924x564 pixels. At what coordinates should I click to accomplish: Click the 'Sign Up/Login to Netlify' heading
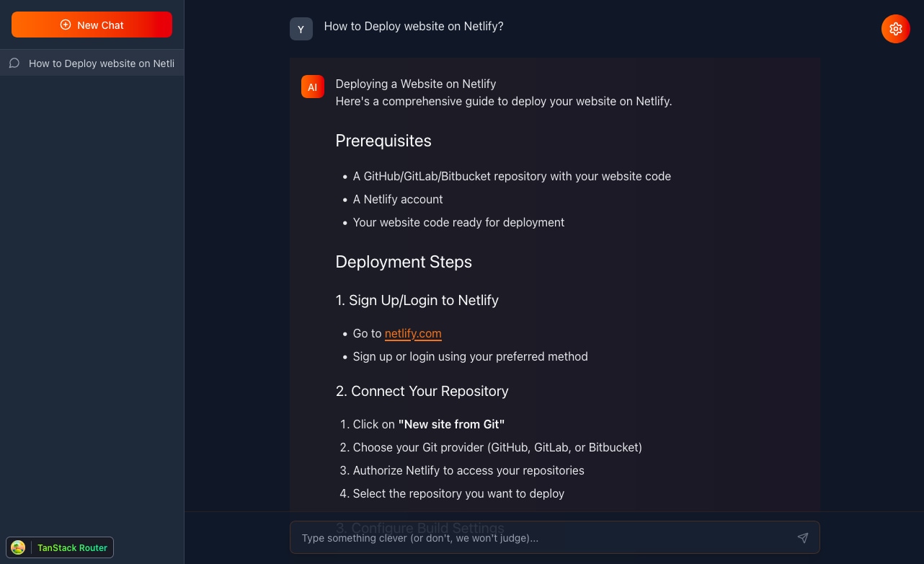[x=417, y=300]
